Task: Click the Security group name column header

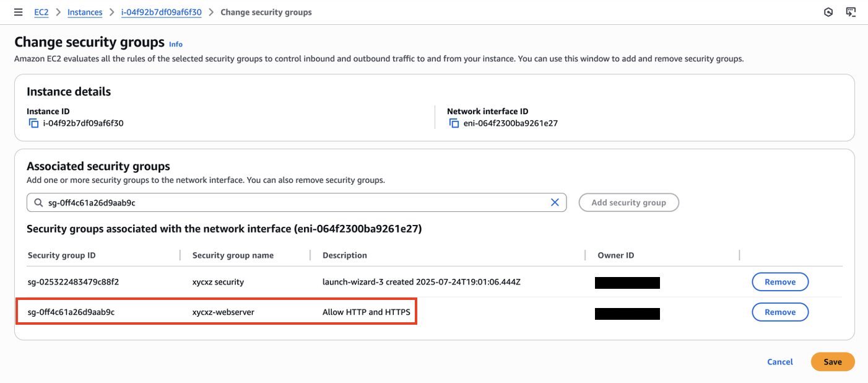Action: coord(233,255)
